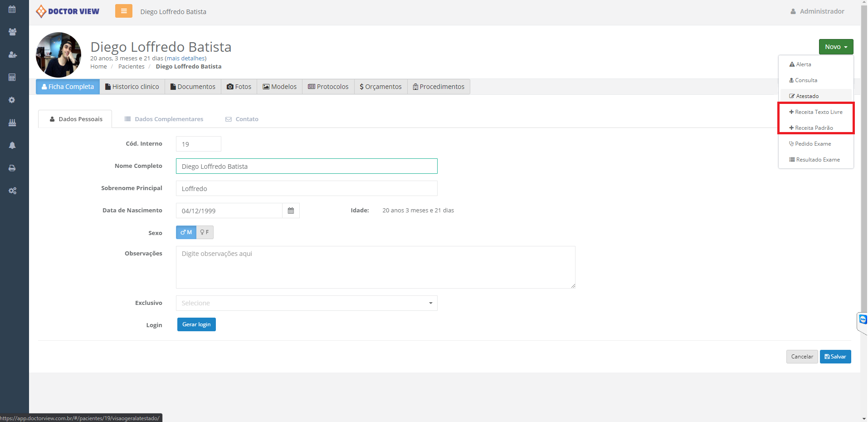This screenshot has height=422, width=868.
Task: Click the orange hamburger menu button
Action: click(x=123, y=11)
